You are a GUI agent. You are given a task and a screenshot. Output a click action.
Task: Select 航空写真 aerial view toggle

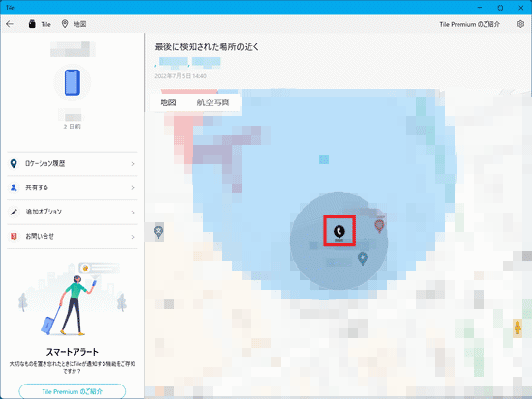[x=213, y=102]
